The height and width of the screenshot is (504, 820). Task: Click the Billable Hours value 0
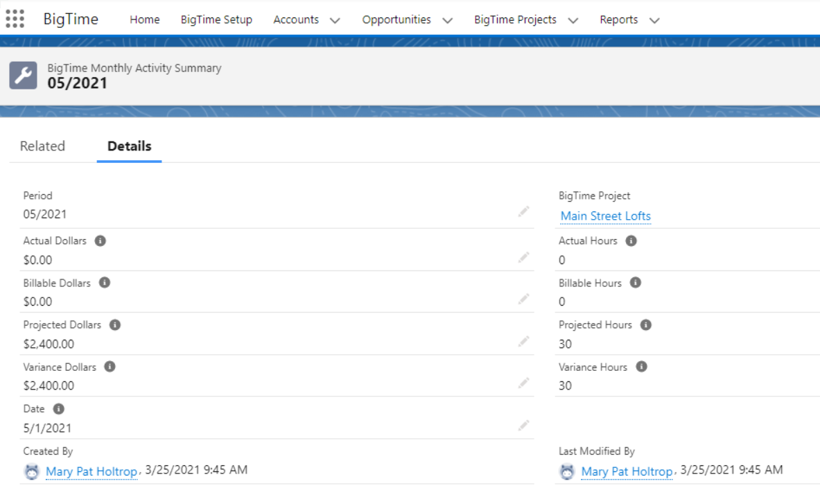[561, 302]
